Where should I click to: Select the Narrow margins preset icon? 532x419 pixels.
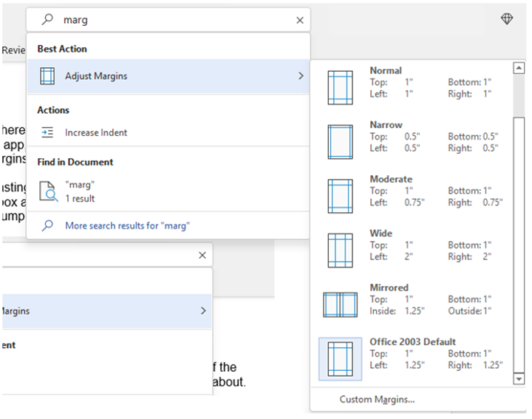(341, 142)
